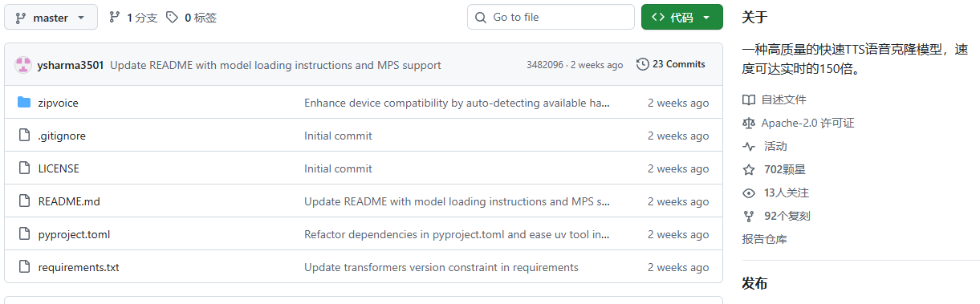Click requirements.txt row's '2 weeks ago' timestamp
Screen dimensions: 980x304
pos(678,267)
